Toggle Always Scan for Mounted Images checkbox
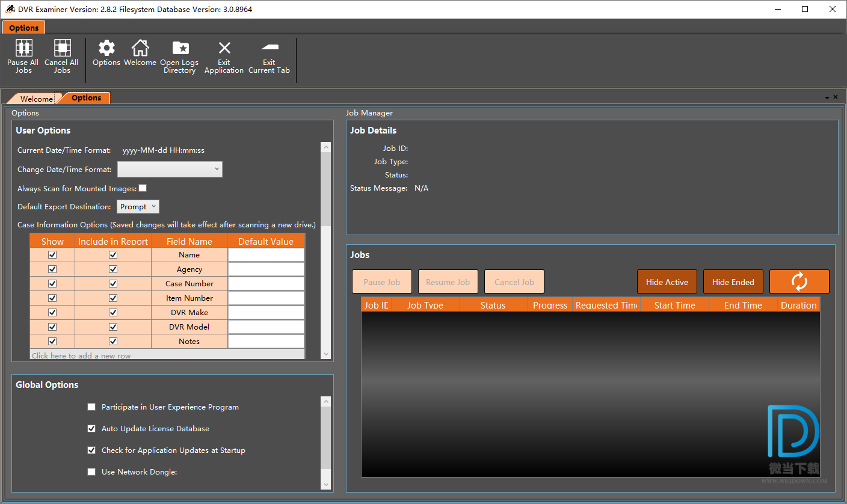This screenshot has width=847, height=504. click(x=143, y=188)
